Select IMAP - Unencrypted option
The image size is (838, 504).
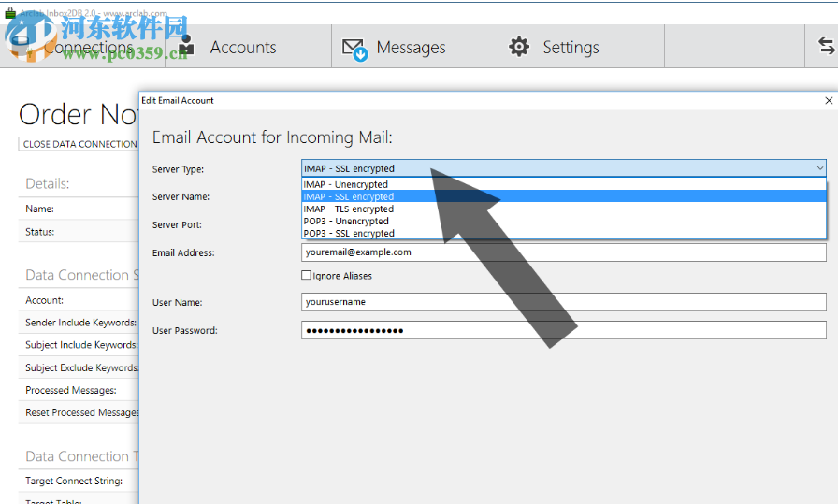pos(564,184)
